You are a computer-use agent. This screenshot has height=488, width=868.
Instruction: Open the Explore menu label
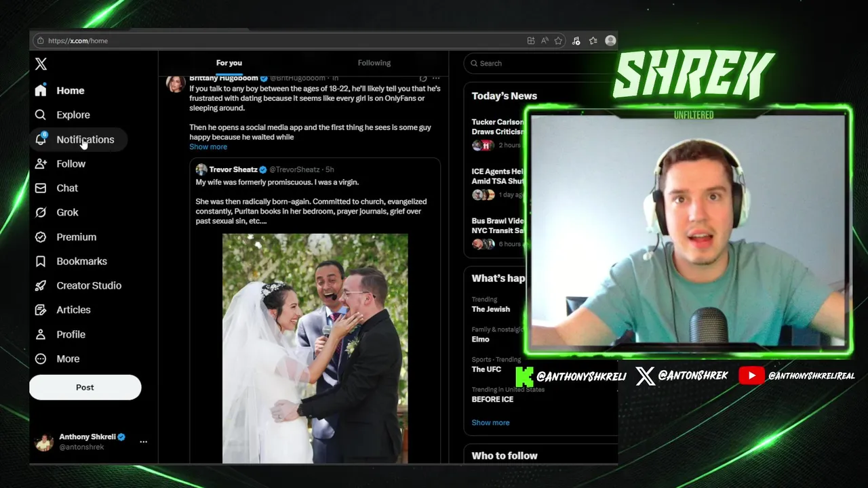pos(73,115)
